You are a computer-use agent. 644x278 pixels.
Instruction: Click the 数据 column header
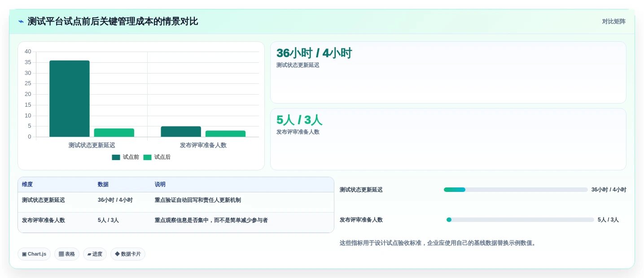point(103,185)
